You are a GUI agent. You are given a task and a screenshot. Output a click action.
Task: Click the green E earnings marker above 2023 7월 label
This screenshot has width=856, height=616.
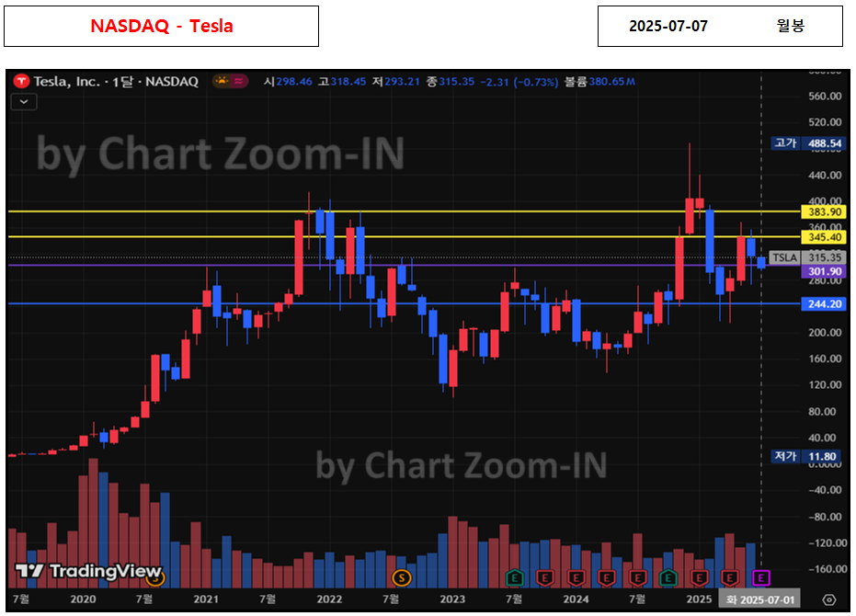point(514,577)
